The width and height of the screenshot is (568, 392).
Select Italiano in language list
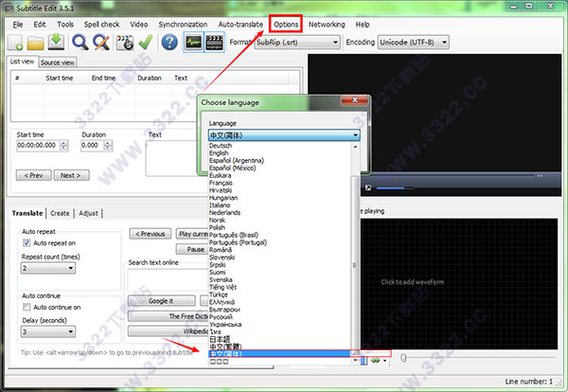[x=220, y=205]
